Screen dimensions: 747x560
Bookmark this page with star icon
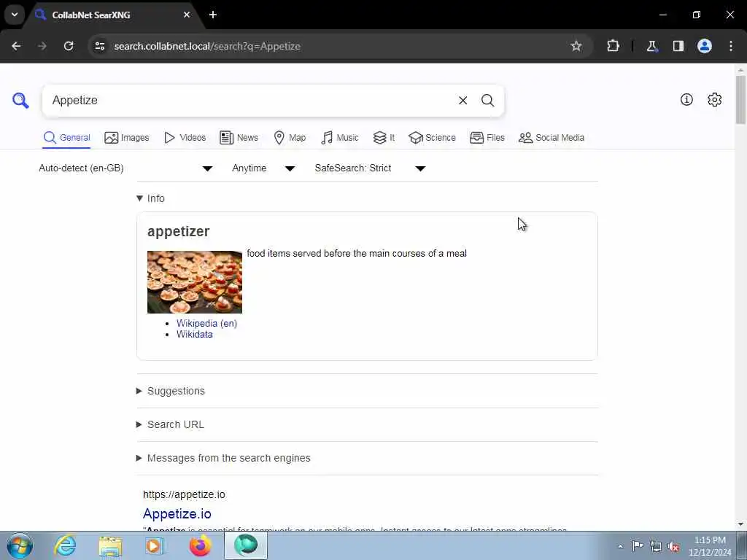coord(576,46)
